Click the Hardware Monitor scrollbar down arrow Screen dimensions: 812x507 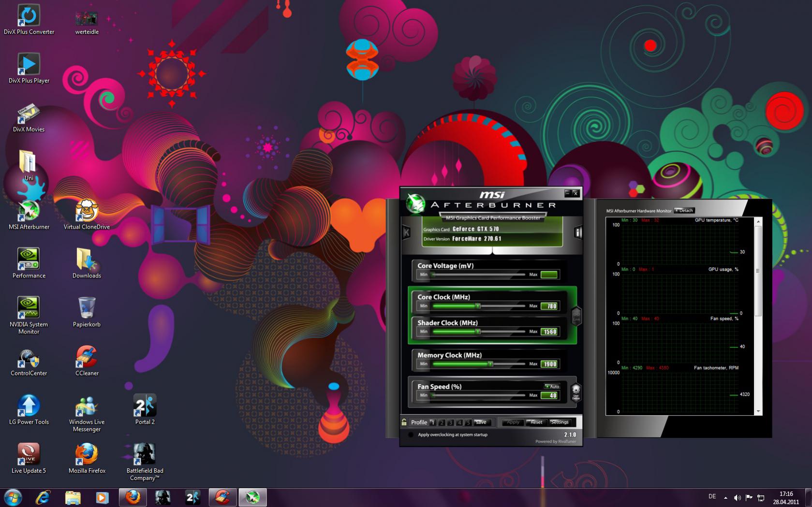(x=758, y=411)
